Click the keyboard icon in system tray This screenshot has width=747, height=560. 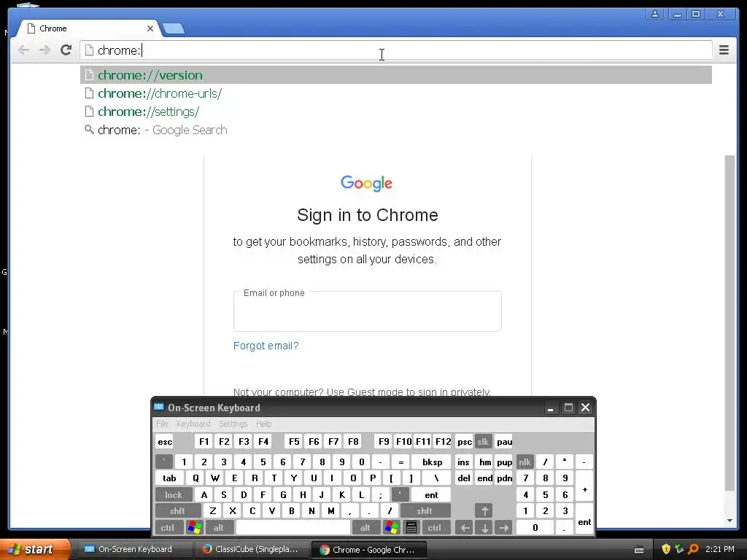pos(639,550)
